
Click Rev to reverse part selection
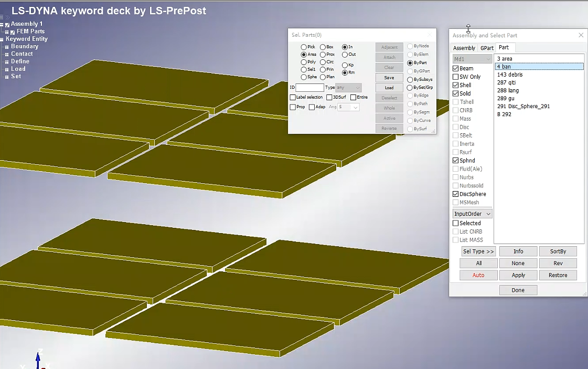558,263
